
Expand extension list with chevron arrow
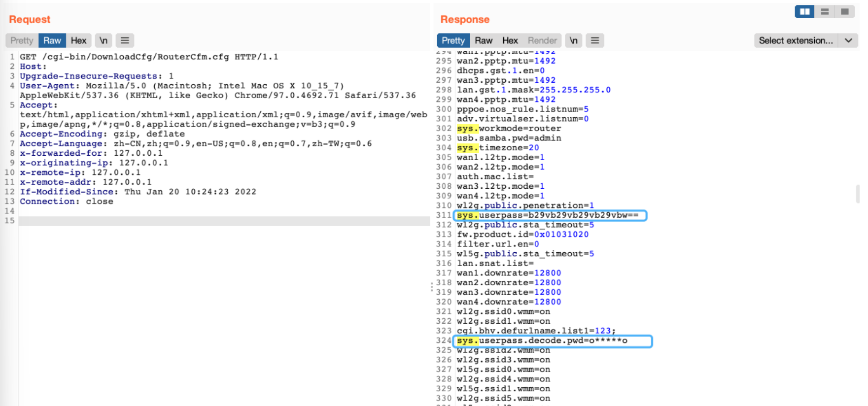[848, 40]
